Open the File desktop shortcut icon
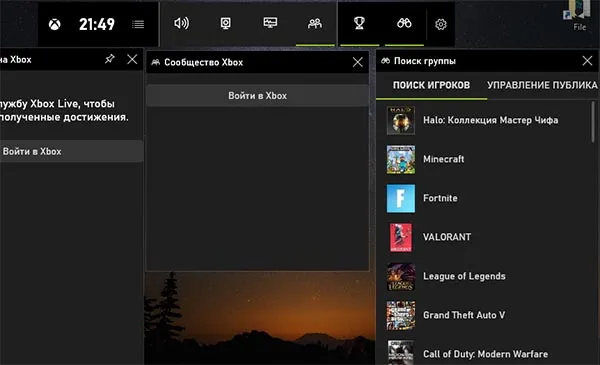Viewport: 600px width, 365px height. pyautogui.click(x=579, y=15)
